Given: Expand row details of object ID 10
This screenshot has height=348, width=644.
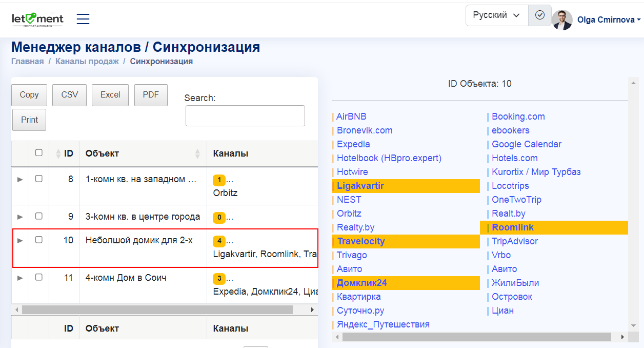Looking at the screenshot, I should coord(21,240).
